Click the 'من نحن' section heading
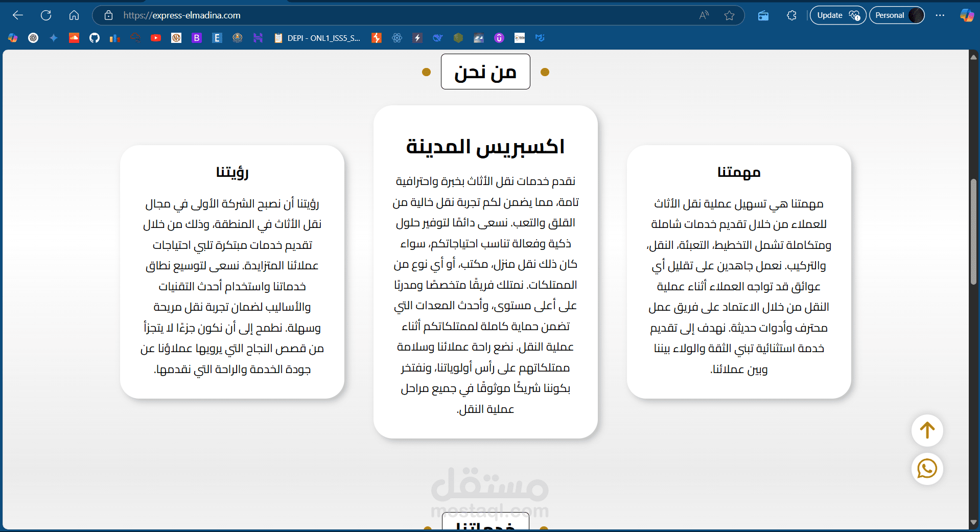Screen dimensions: 980x532 [x=485, y=72]
